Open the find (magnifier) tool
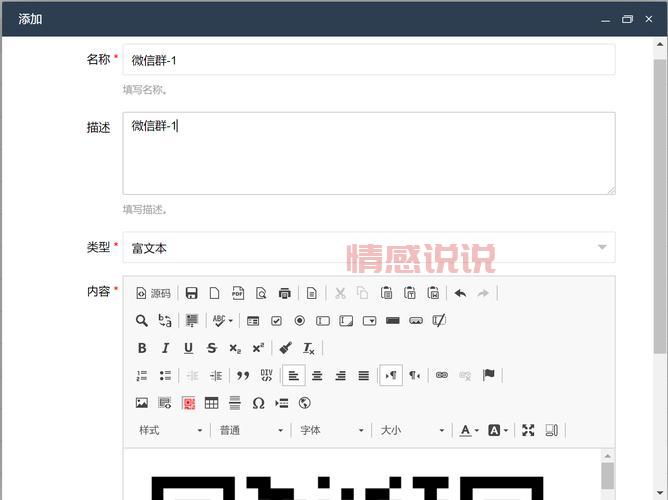 pos(142,320)
